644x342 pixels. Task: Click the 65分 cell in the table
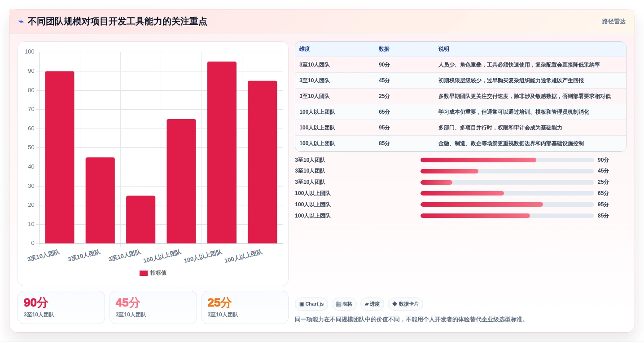tap(384, 112)
